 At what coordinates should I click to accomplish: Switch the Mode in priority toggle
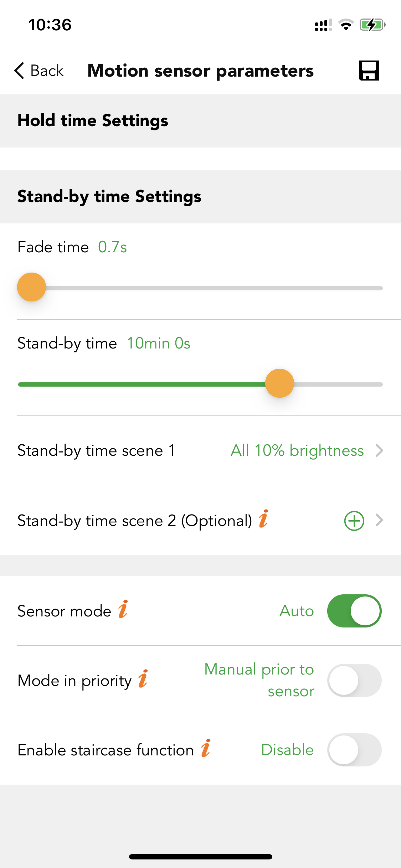(354, 680)
